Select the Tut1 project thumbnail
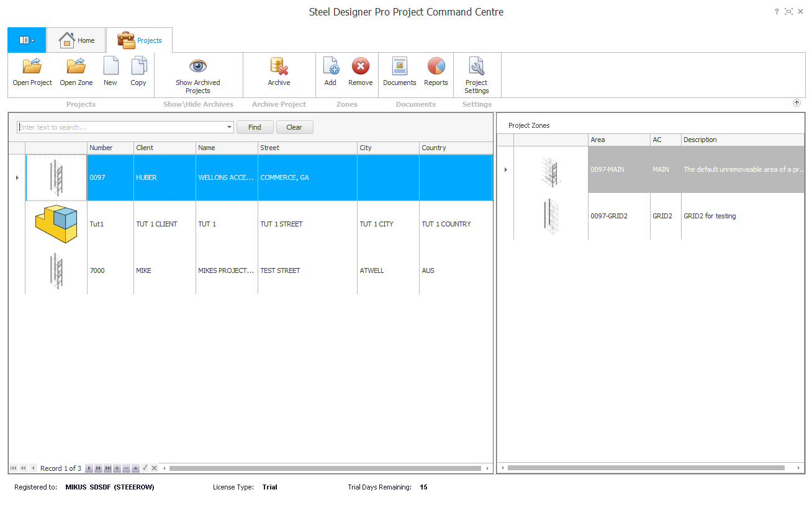This screenshot has height=505, width=812. pos(56,224)
